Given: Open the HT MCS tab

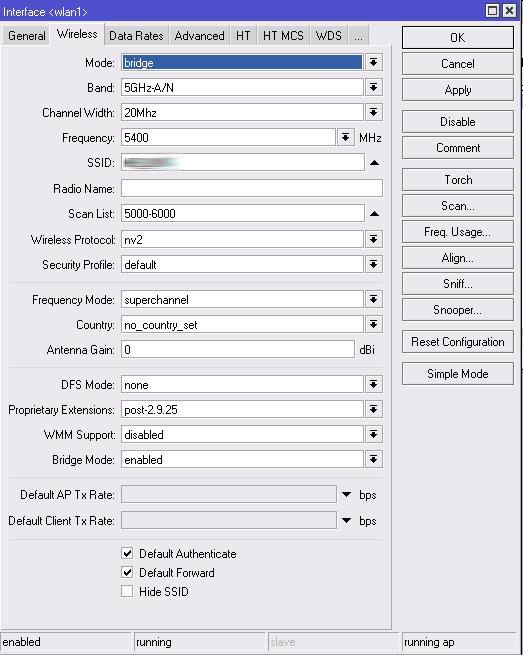Looking at the screenshot, I should point(283,36).
